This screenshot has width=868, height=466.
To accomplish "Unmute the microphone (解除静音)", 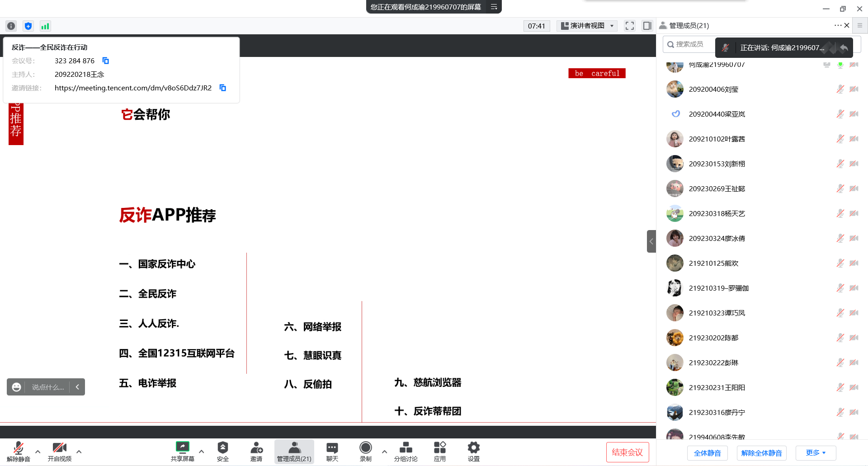I will point(18,448).
